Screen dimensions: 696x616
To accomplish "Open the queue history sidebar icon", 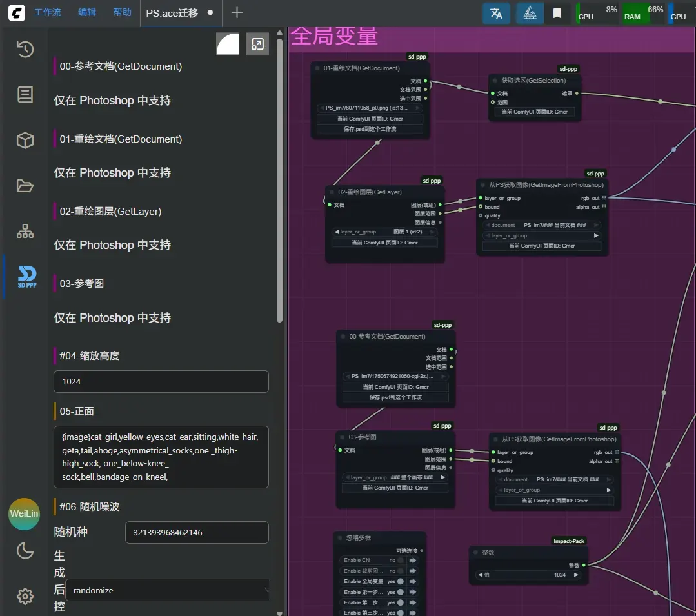I will point(25,49).
